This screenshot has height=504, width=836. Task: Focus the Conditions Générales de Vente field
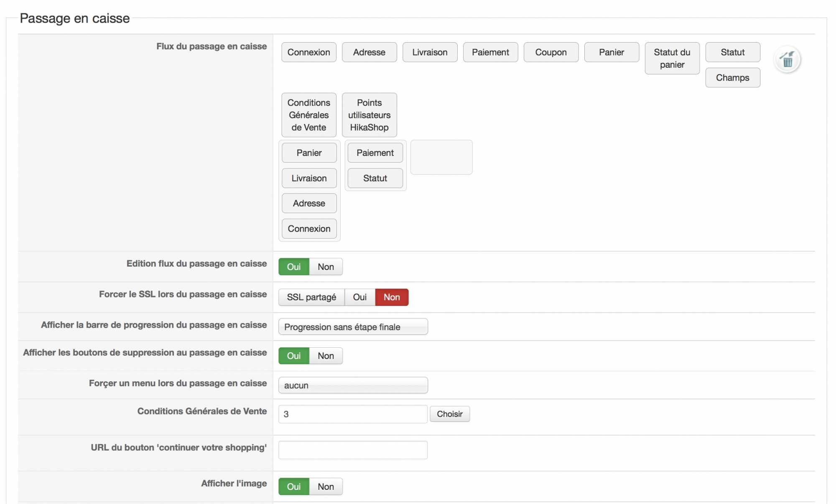353,414
